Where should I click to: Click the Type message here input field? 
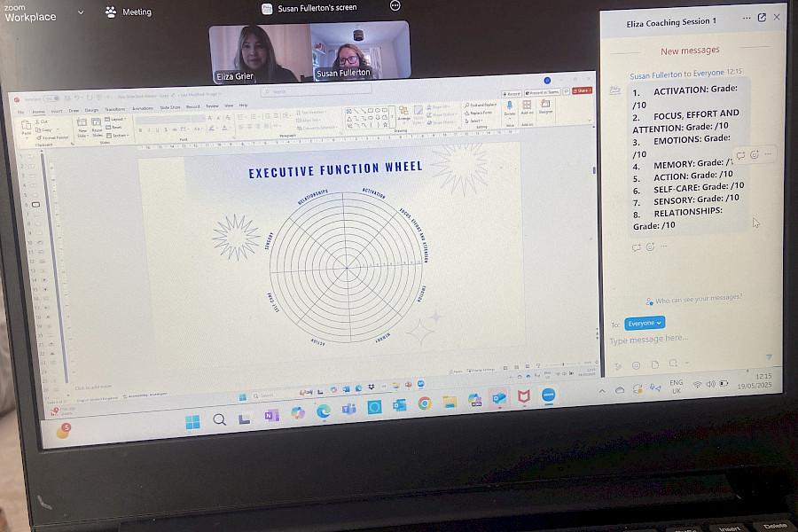(x=674, y=339)
